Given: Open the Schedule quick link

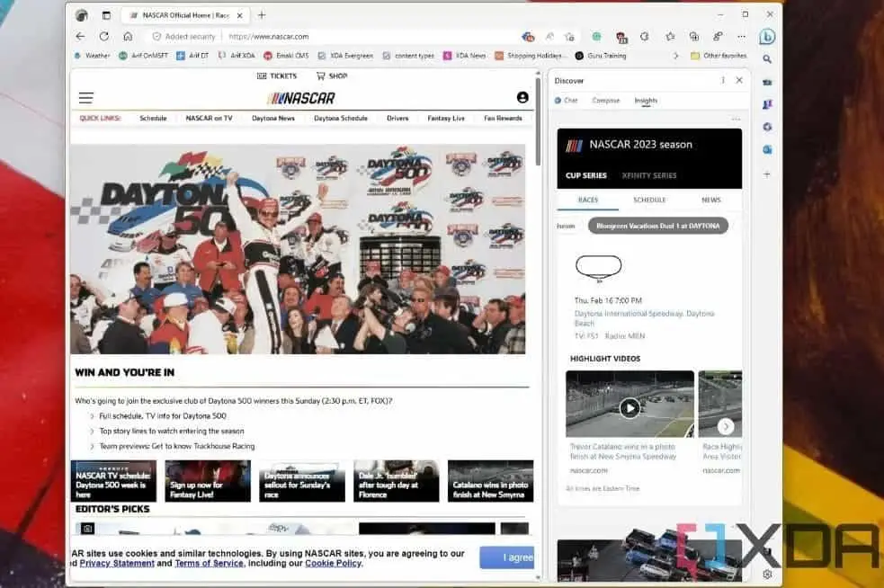Looking at the screenshot, I should pyautogui.click(x=153, y=119).
